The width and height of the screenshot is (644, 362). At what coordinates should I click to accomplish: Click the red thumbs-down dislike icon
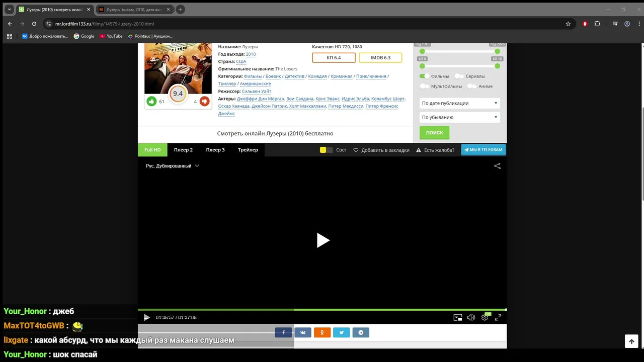tap(204, 101)
